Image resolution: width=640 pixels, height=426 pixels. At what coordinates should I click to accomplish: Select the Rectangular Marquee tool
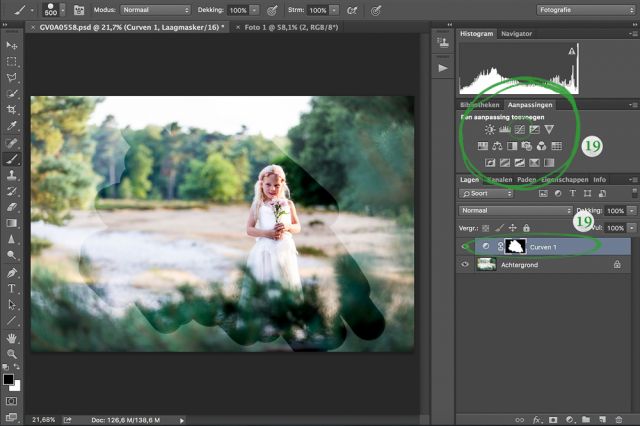click(x=11, y=61)
